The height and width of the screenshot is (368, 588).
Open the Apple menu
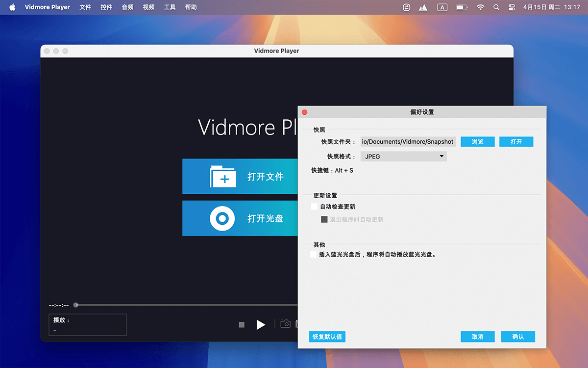click(12, 7)
